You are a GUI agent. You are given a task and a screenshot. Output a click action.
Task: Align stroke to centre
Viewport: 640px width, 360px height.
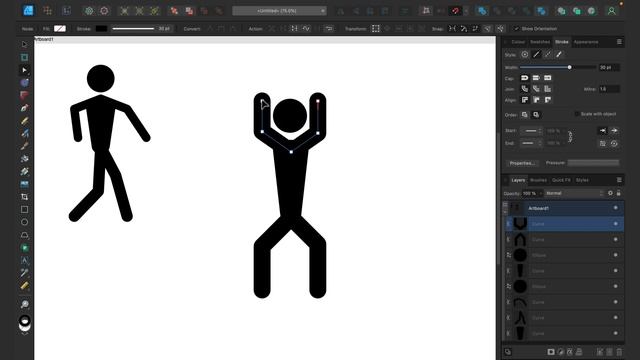(524, 100)
